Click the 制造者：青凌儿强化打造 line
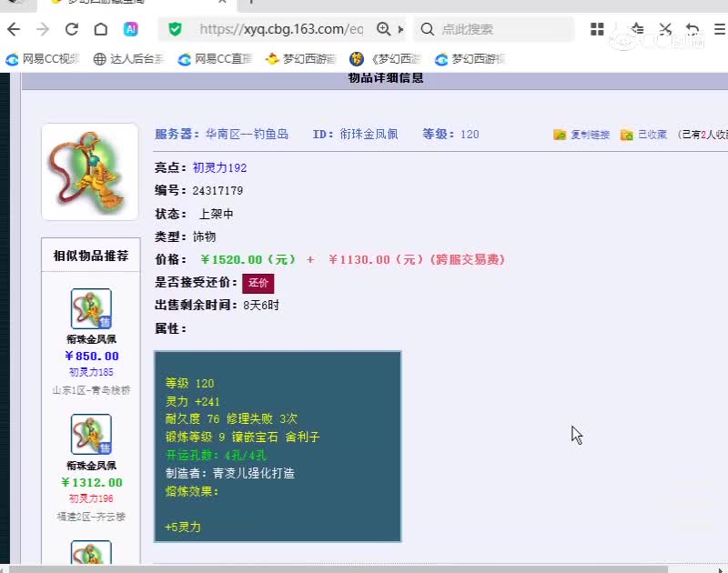The width and height of the screenshot is (728, 573). 230,473
